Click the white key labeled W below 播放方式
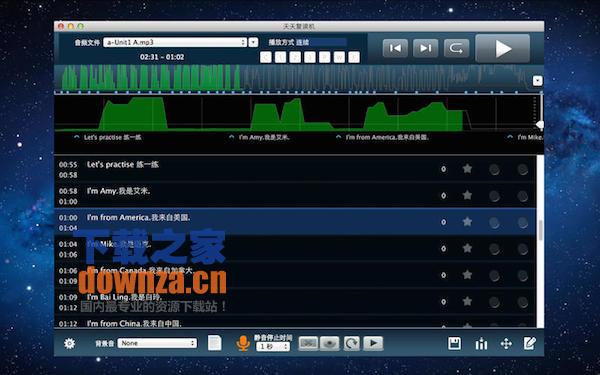Image resolution: width=600 pixels, height=375 pixels. (x=339, y=57)
